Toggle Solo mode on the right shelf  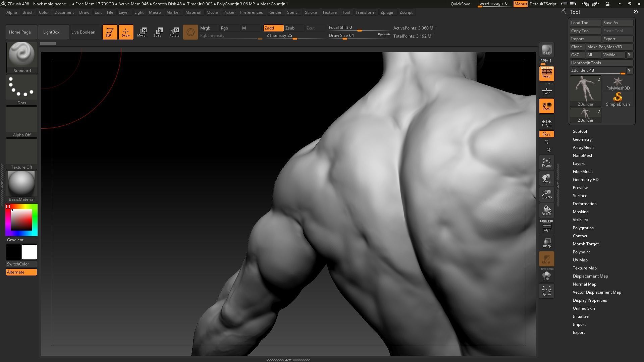(546, 275)
